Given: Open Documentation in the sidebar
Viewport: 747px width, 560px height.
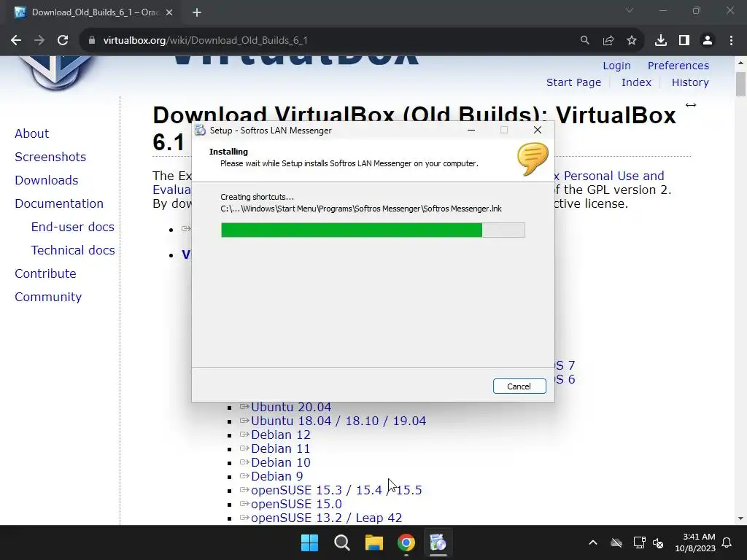Looking at the screenshot, I should [59, 204].
